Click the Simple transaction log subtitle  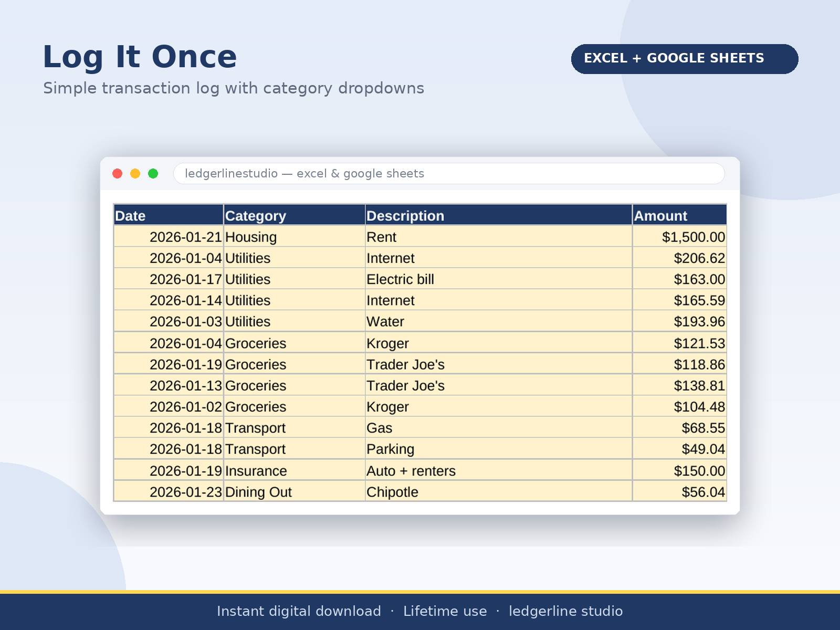(234, 88)
